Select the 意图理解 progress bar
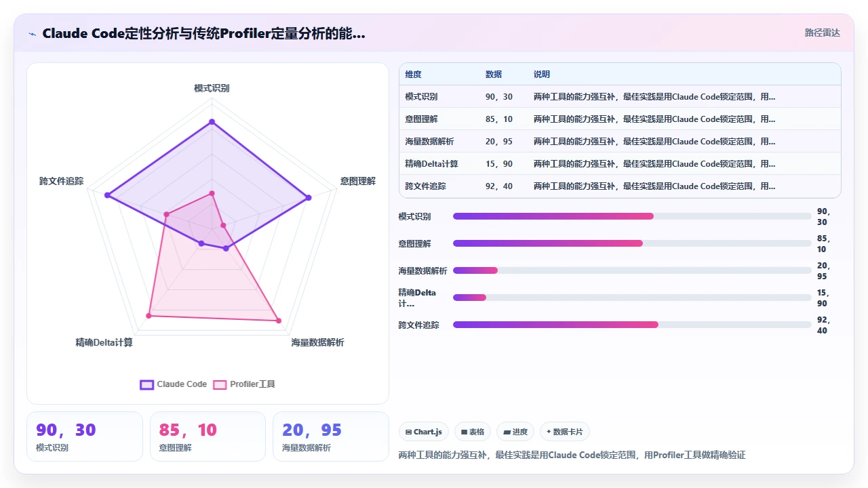The width and height of the screenshot is (868, 488). 632,243
